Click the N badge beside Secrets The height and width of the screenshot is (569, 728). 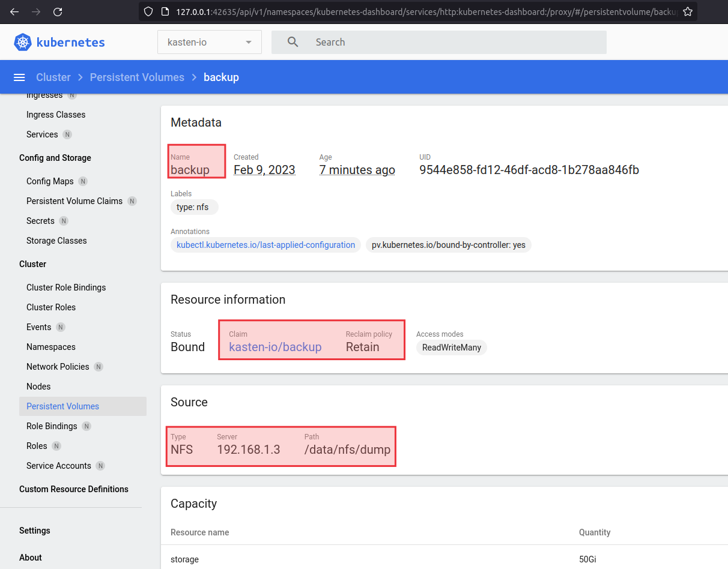[64, 221]
